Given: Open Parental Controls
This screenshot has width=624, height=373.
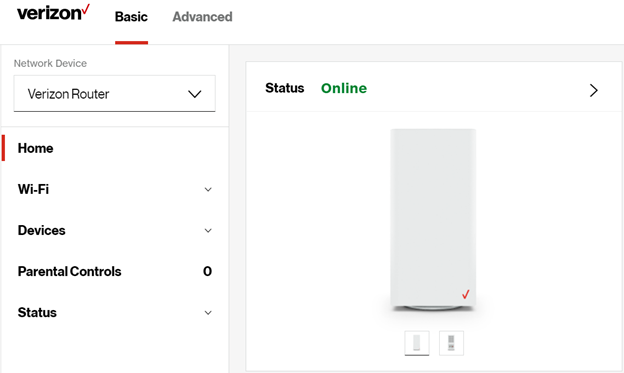Looking at the screenshot, I should pos(69,271).
